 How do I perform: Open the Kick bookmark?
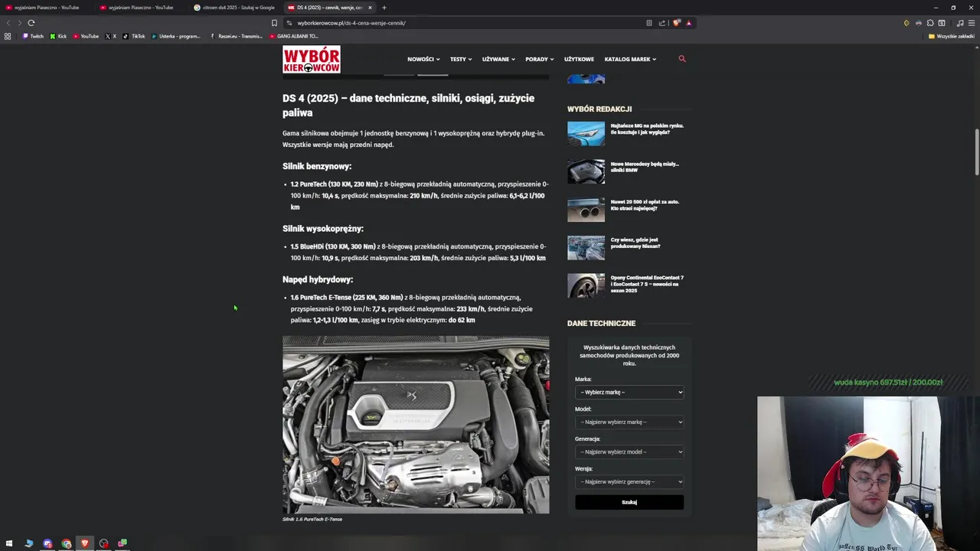click(x=58, y=36)
